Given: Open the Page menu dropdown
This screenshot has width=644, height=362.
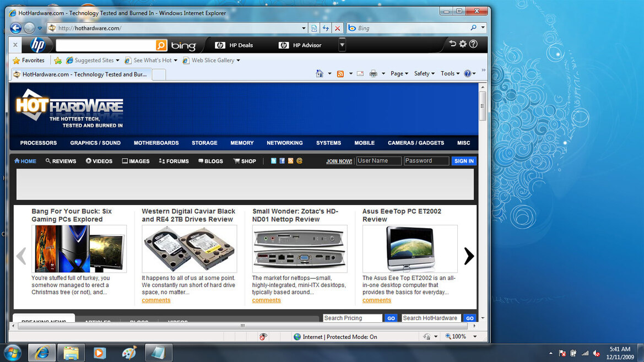Looking at the screenshot, I should pyautogui.click(x=399, y=73).
